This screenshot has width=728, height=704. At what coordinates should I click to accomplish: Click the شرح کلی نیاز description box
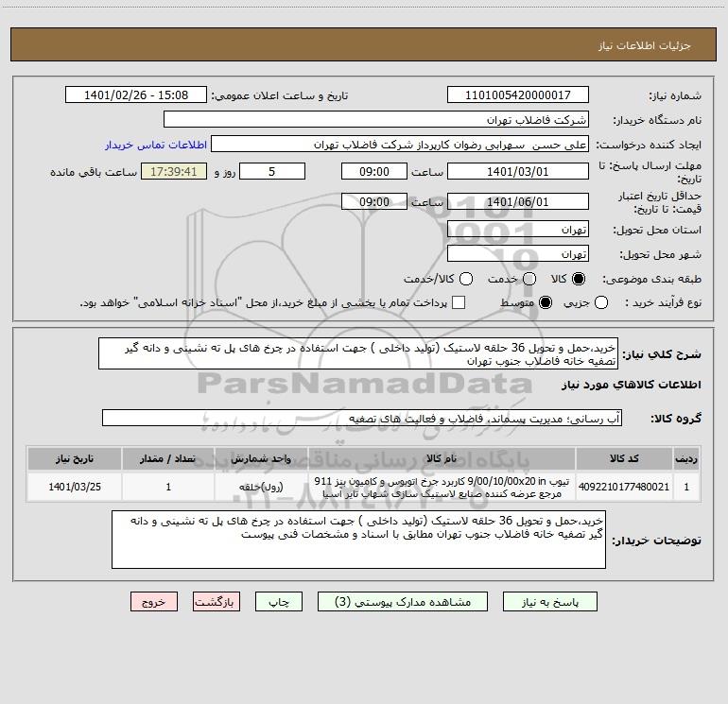tap(358, 354)
